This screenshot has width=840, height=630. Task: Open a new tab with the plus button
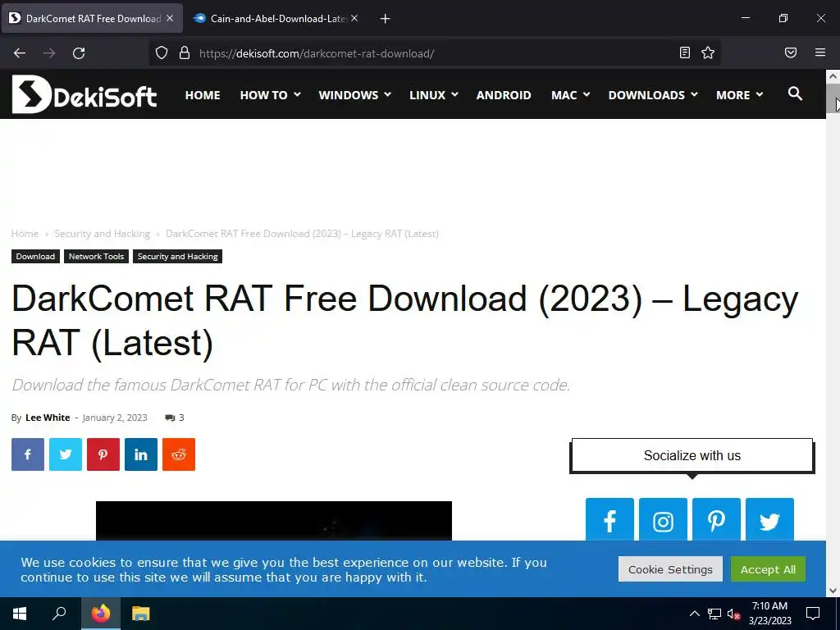click(385, 19)
